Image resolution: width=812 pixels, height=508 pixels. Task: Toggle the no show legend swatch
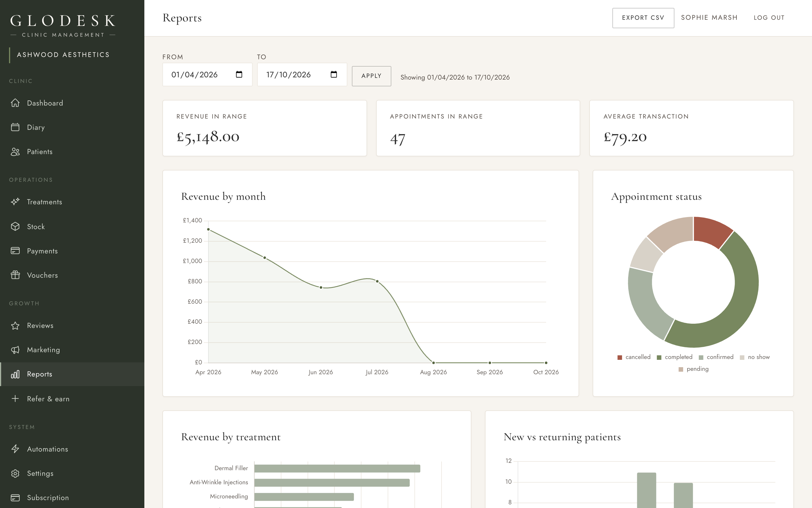(x=742, y=358)
